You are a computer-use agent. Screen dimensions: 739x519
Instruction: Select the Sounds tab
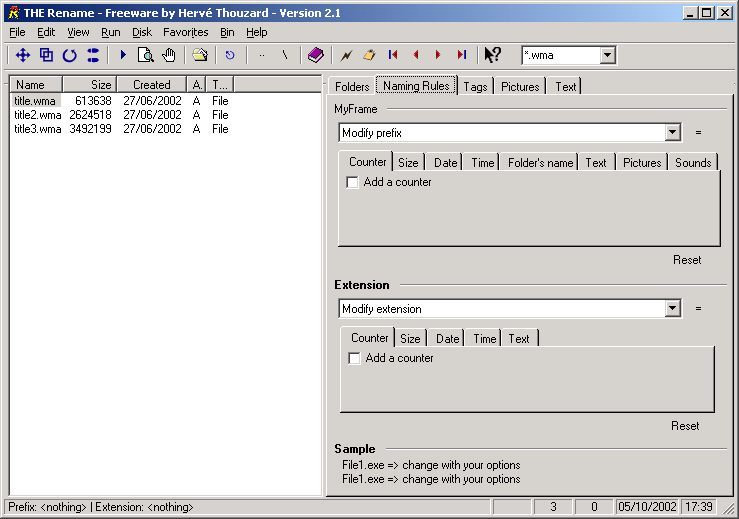coord(693,163)
